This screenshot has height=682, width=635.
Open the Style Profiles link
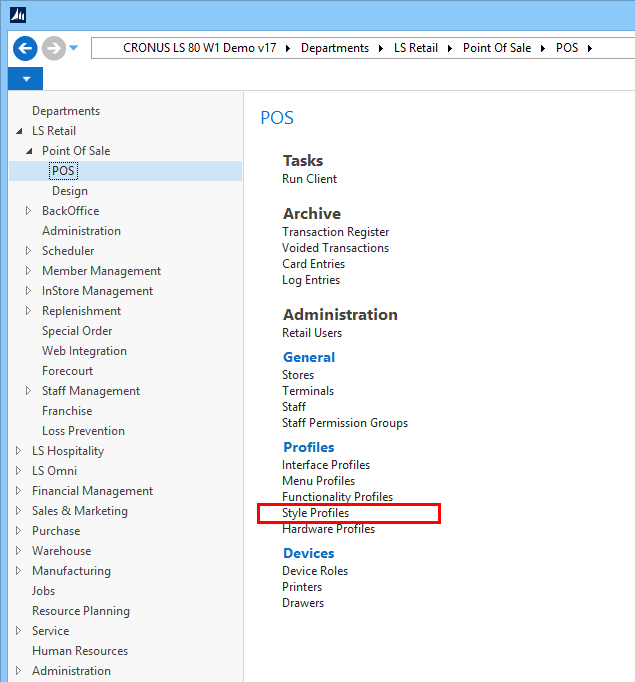[315, 513]
